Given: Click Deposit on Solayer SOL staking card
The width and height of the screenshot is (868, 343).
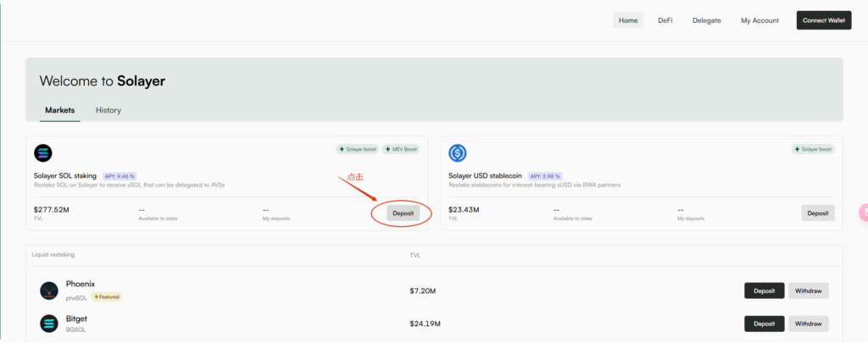Looking at the screenshot, I should click(403, 213).
